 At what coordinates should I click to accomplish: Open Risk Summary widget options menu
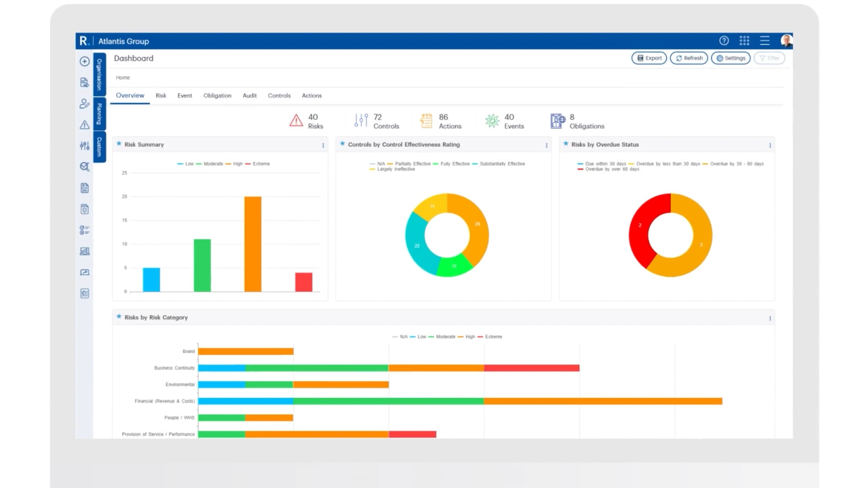(323, 145)
